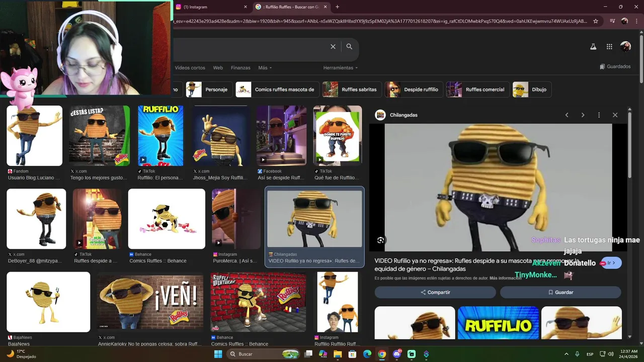Open File Explorer from the taskbar
The image size is (644, 362).
[338, 354]
